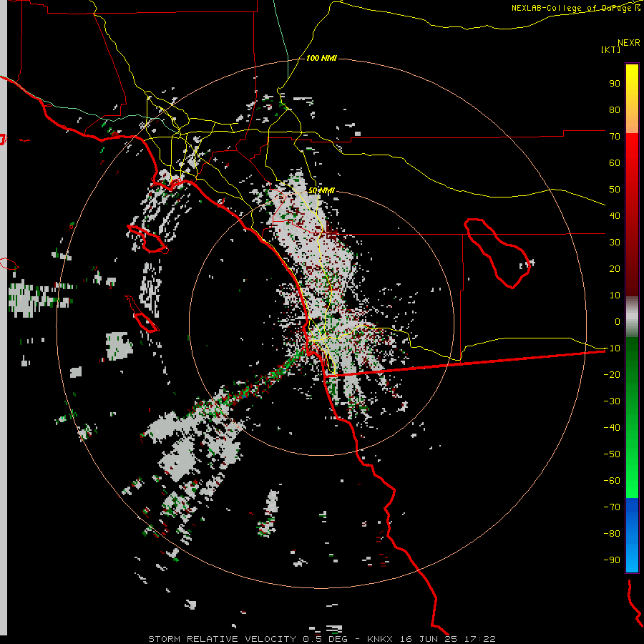Click the blue bottom segment of color bar

click(632, 535)
